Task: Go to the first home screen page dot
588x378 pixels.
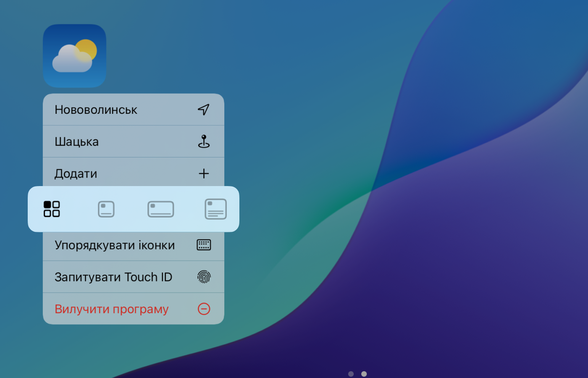Action: coord(351,374)
